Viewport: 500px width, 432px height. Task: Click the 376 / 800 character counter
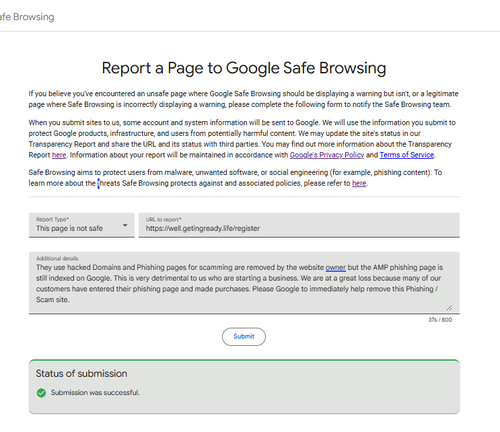pos(440,320)
